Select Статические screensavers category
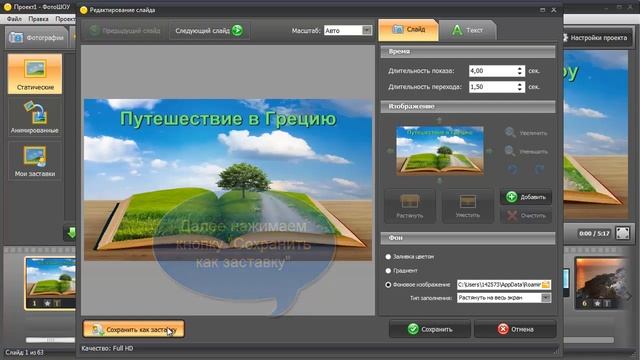 point(35,74)
